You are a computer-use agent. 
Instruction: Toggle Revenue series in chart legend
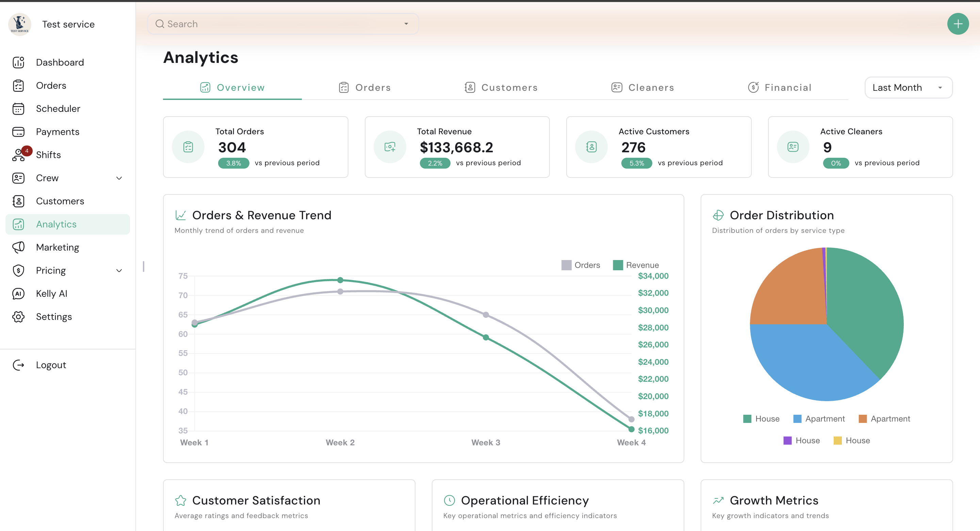(x=636, y=265)
